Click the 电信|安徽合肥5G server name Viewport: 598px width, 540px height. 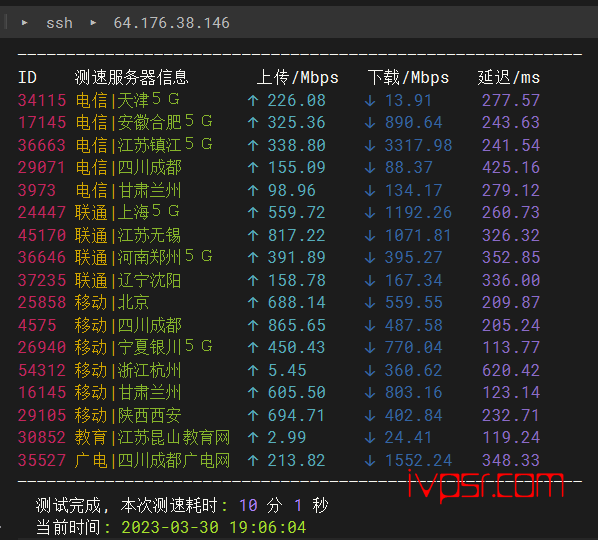pos(143,122)
